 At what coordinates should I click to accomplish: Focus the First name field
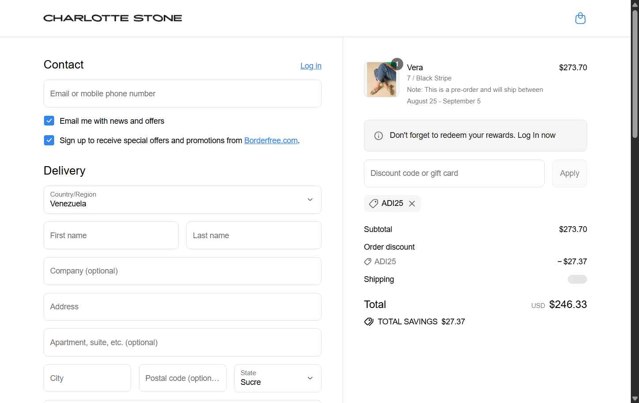click(x=111, y=236)
